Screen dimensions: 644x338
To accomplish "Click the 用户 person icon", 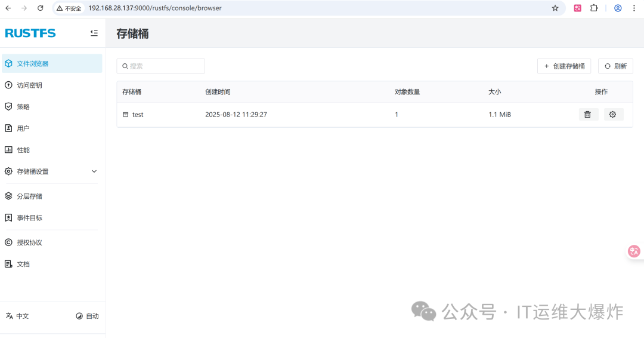I will tap(8, 128).
